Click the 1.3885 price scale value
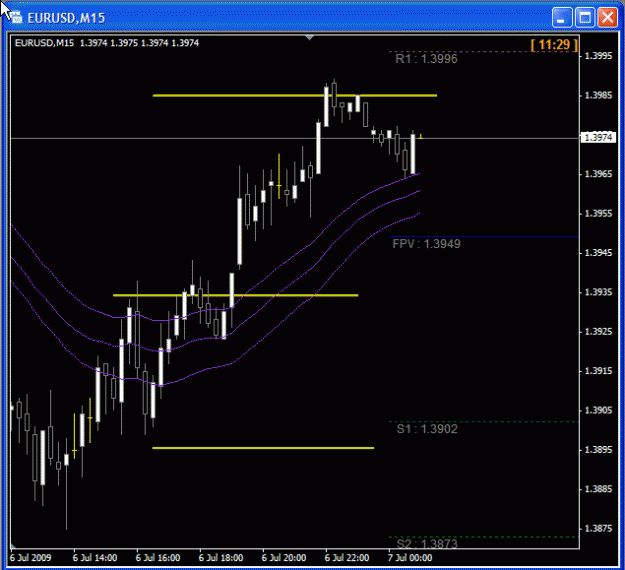The height and width of the screenshot is (570, 625). tap(598, 489)
